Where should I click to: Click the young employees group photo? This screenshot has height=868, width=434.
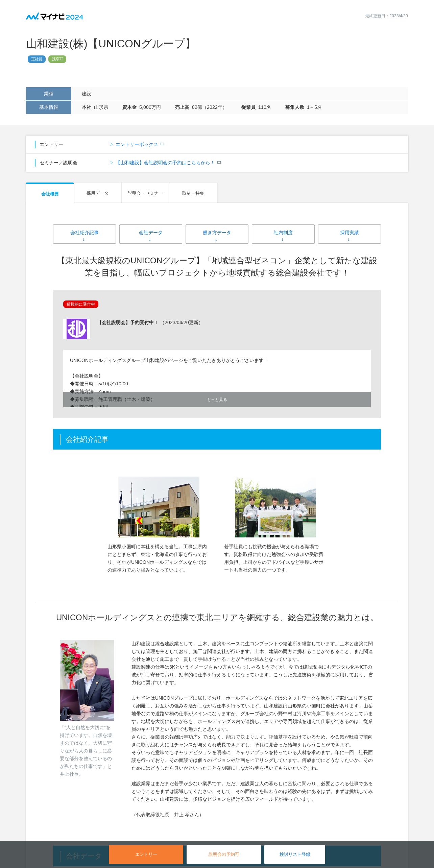coord(275,507)
